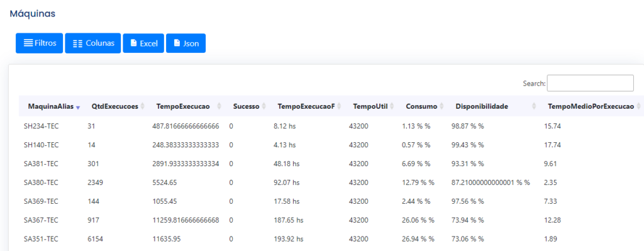
Task: Sort by Disponibilidade sort arrow icon
Action: coord(534,106)
